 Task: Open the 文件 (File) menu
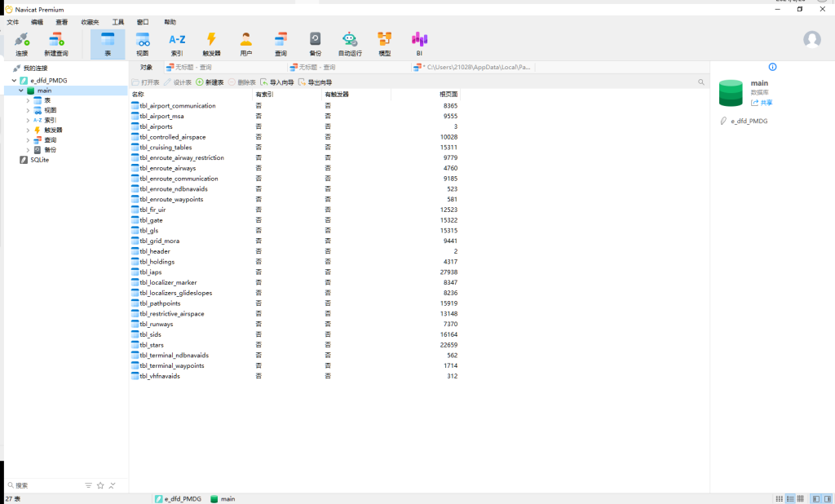[13, 22]
